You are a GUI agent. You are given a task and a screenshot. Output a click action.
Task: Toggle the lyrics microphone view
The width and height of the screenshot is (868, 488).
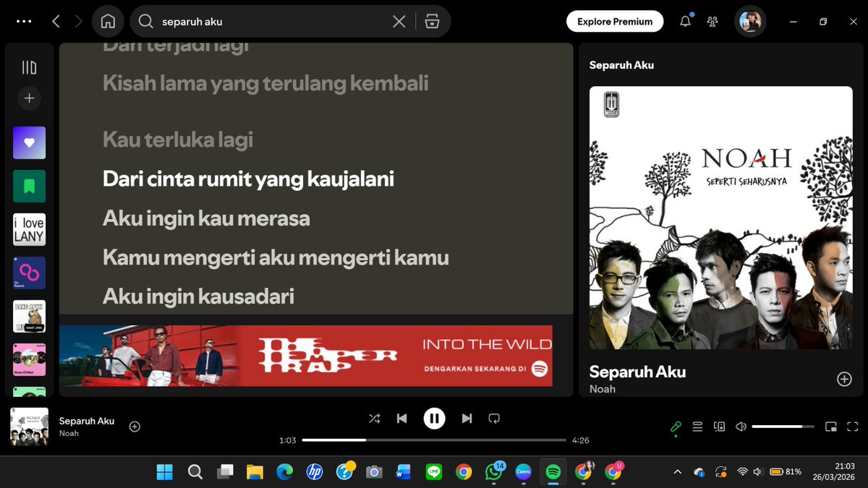point(676,427)
